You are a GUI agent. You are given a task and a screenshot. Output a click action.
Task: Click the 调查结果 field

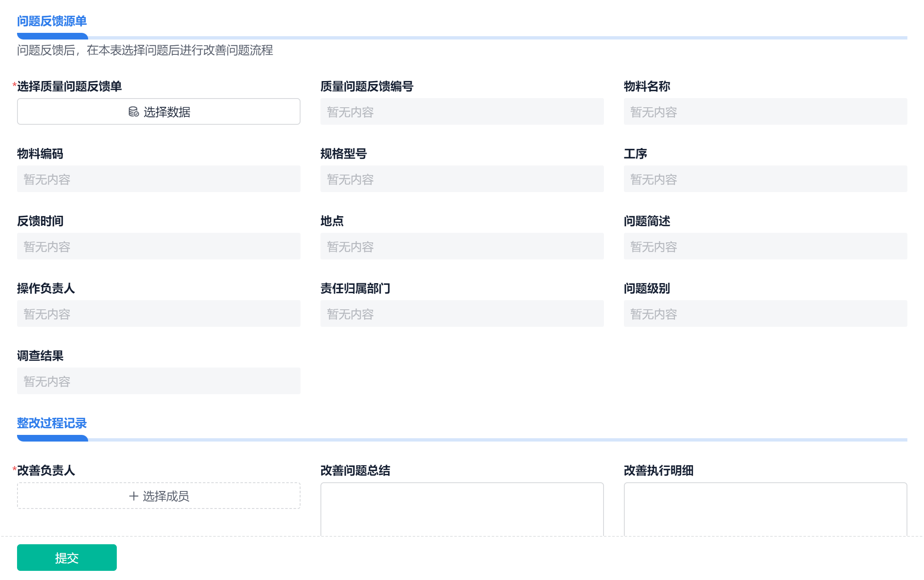pyautogui.click(x=159, y=381)
